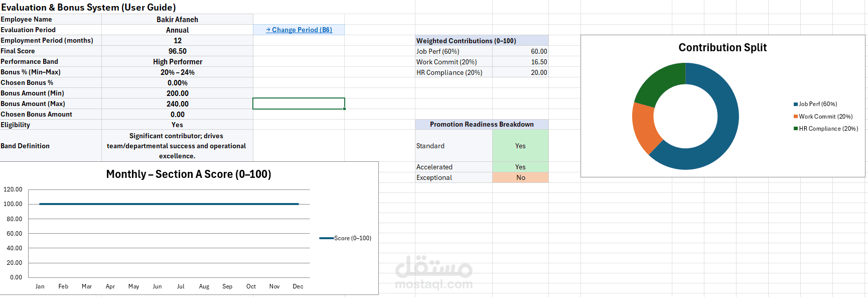This screenshot has height=297, width=868.
Task: Click the HR Compliance (20%) legend entry
Action: pyautogui.click(x=826, y=129)
